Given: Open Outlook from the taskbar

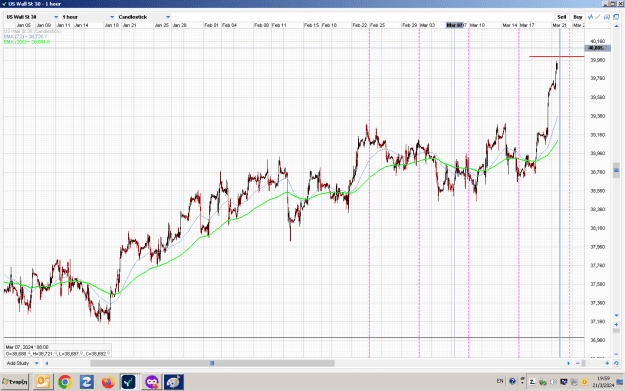Looking at the screenshot, I should pos(43,382).
